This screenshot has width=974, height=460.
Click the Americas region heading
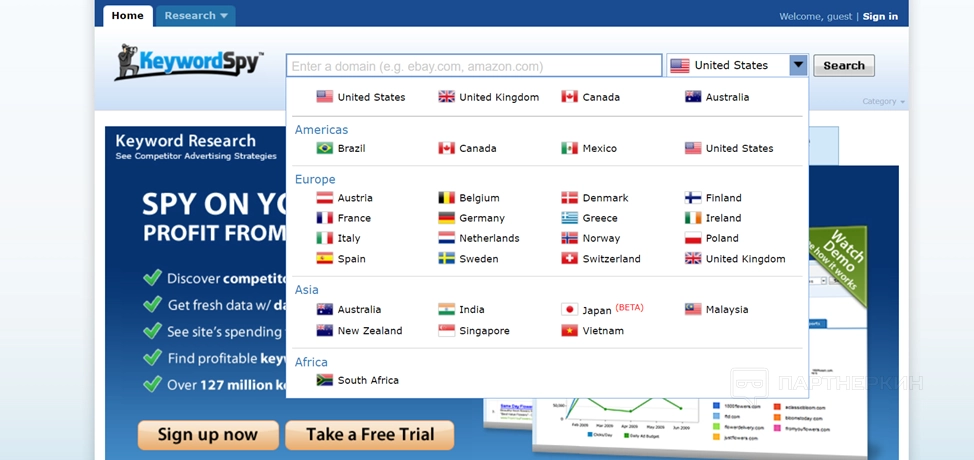tap(321, 130)
